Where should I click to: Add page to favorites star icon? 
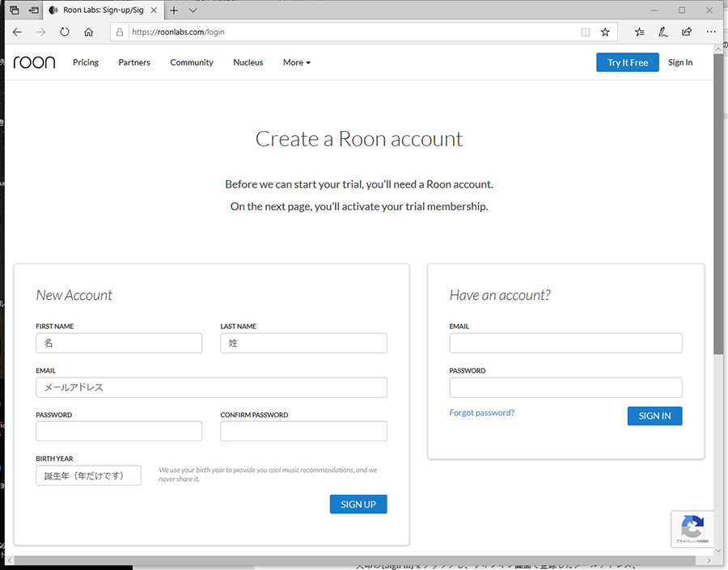(x=605, y=32)
